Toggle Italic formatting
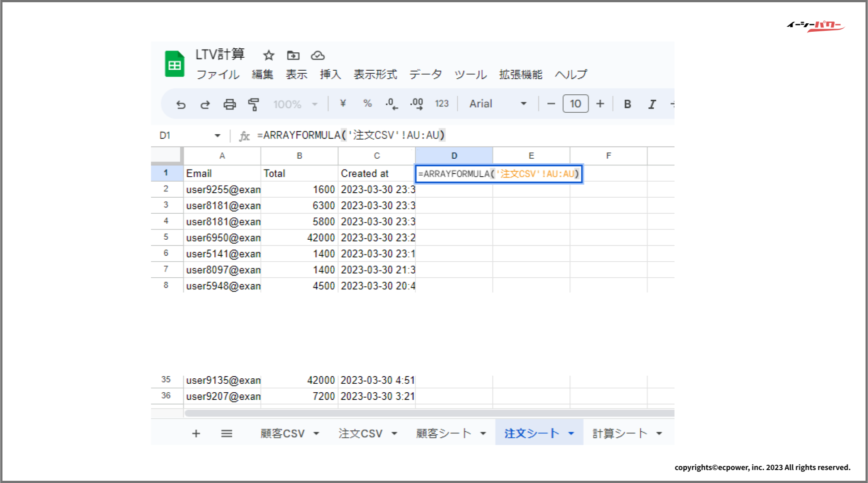Viewport: 868px width, 483px height. click(x=652, y=104)
